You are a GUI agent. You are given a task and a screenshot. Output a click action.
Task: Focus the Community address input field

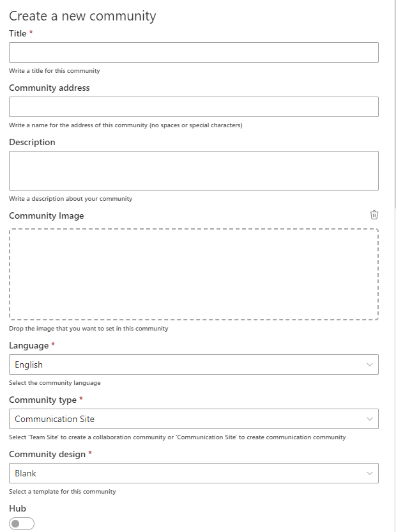(194, 107)
